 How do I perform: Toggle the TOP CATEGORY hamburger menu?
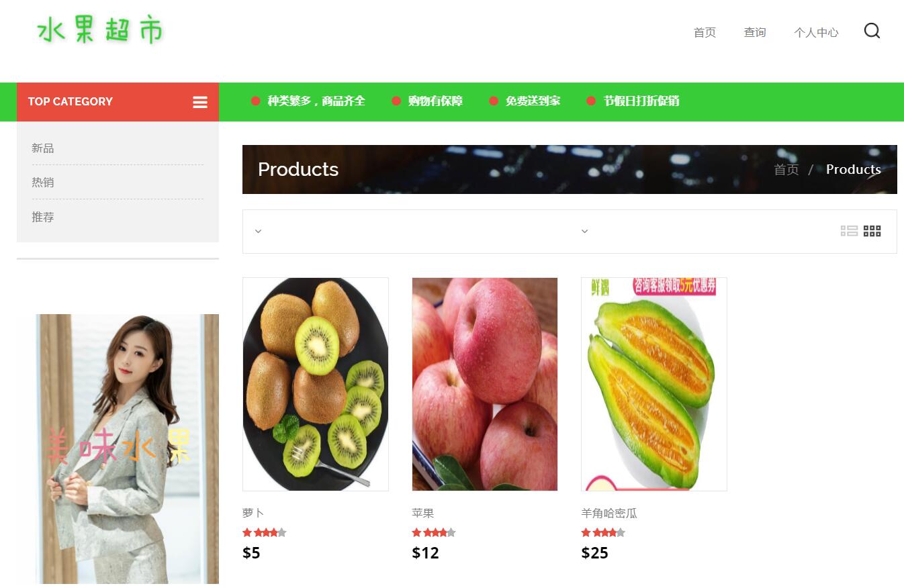[x=200, y=102]
